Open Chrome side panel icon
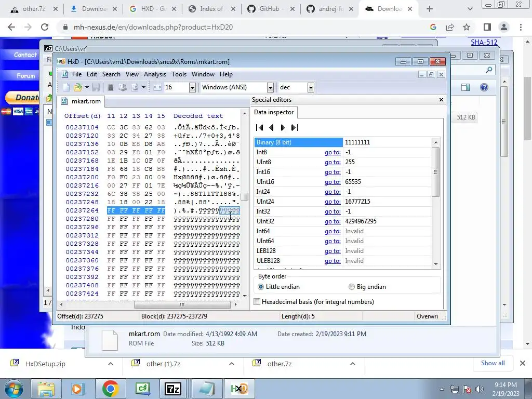Image resolution: width=532 pixels, height=399 pixels. 487,27
